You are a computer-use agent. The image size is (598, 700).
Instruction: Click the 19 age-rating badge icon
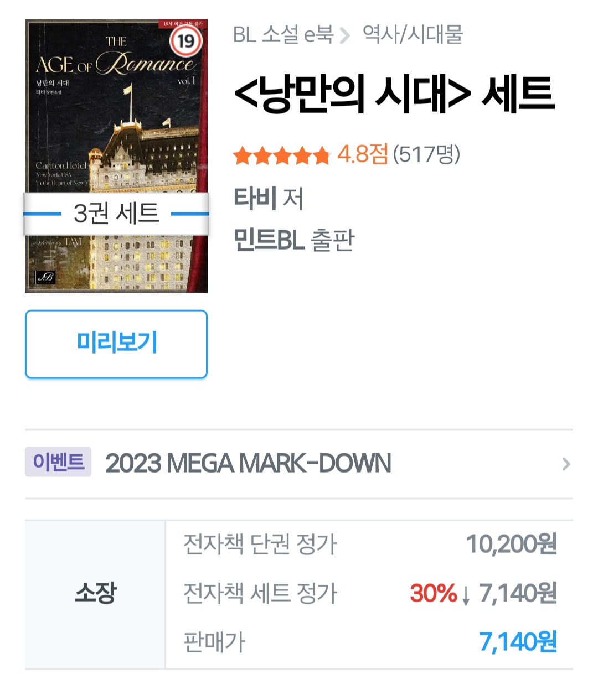(185, 41)
